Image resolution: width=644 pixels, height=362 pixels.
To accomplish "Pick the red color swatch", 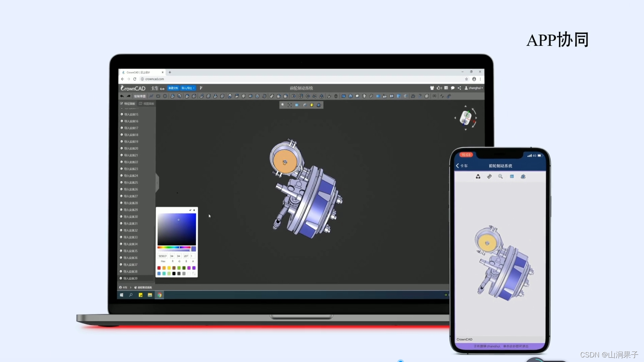I will click(x=159, y=268).
